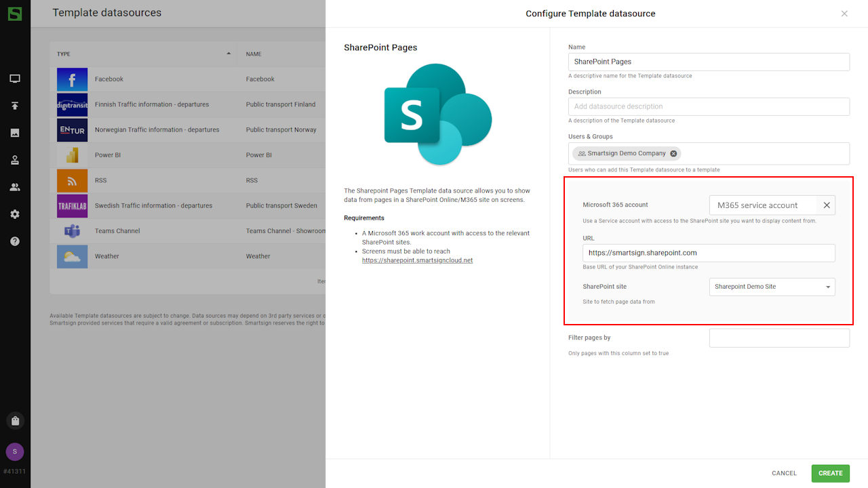Open the shopping bag store icon
The width and height of the screenshot is (868, 488).
click(15, 420)
